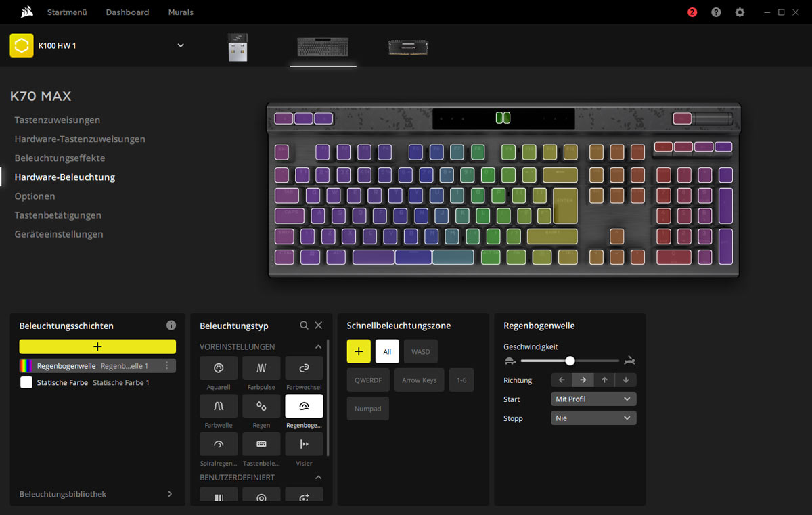Select the Farbwelle preset
This screenshot has width=812, height=515.
pyautogui.click(x=219, y=406)
